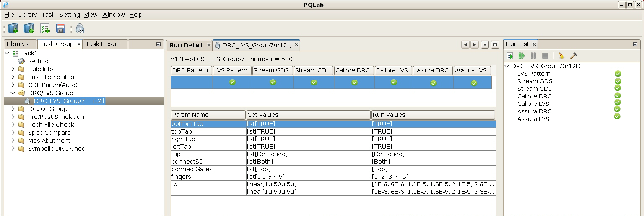Click the add task checklist icon
This screenshot has height=216, width=644.
(45, 28)
